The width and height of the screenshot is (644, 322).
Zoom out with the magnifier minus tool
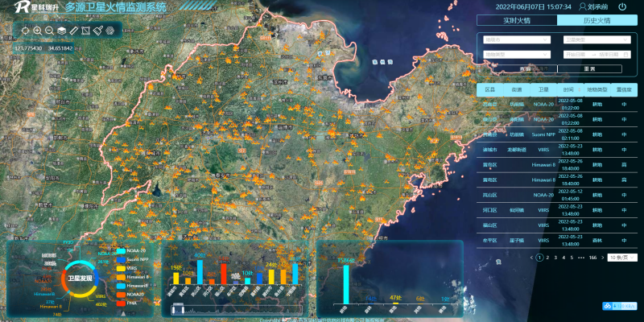[49, 31]
